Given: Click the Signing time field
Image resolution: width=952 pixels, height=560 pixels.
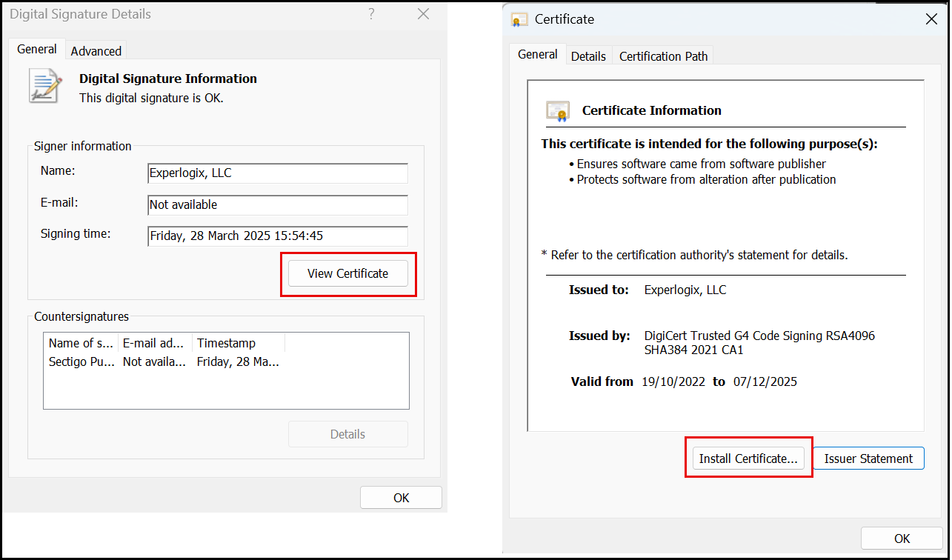Looking at the screenshot, I should tap(278, 236).
